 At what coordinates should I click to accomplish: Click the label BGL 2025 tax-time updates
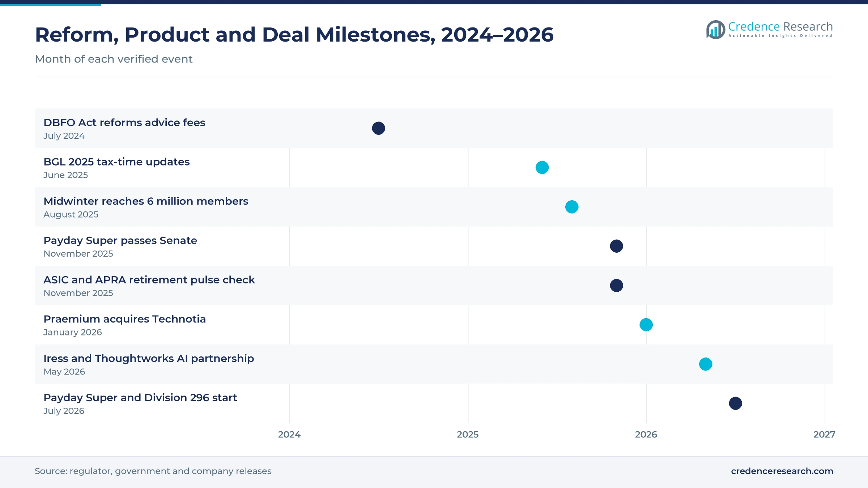coord(116,162)
